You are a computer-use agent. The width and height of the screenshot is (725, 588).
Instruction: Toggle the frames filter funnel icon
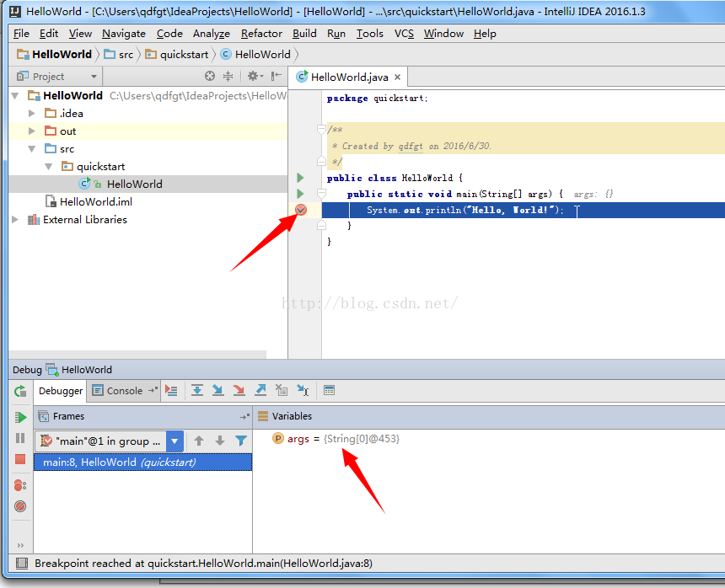(241, 441)
